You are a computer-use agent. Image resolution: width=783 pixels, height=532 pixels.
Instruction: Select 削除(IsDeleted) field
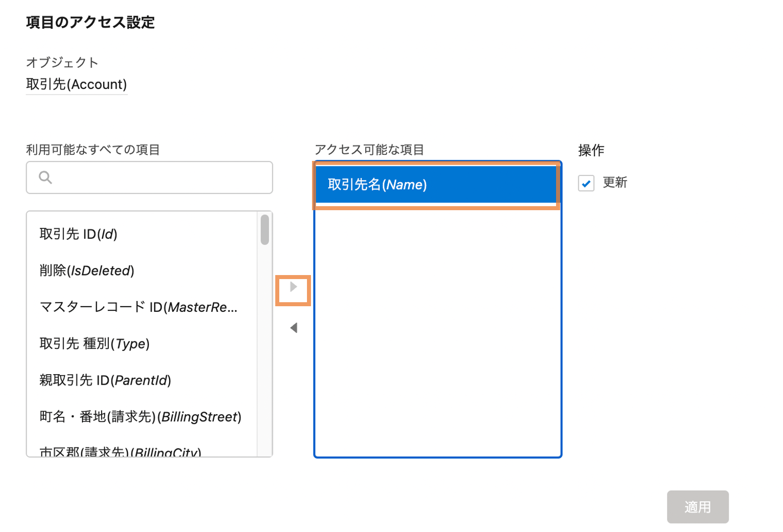coord(142,271)
